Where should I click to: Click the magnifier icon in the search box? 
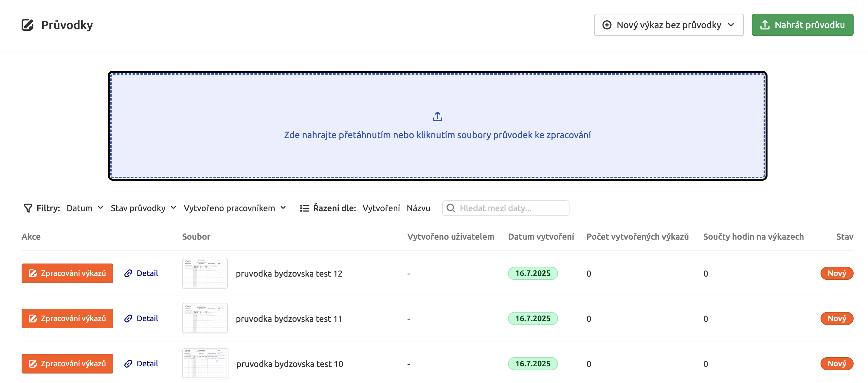pos(452,208)
